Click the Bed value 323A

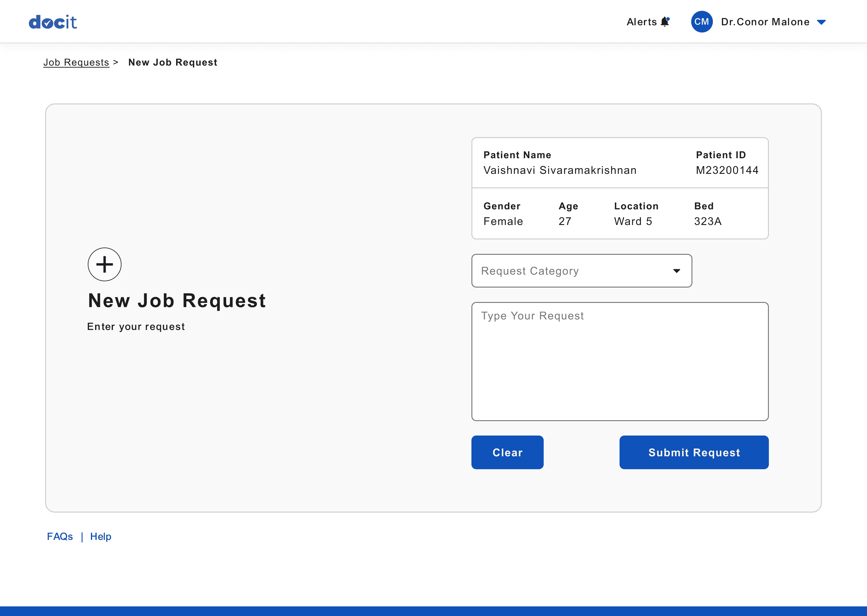click(x=707, y=221)
